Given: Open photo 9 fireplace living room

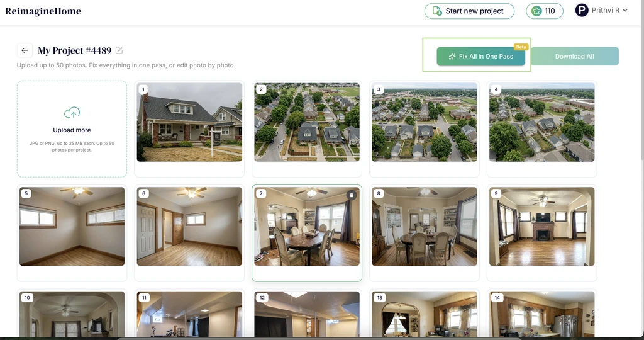Looking at the screenshot, I should point(541,226).
